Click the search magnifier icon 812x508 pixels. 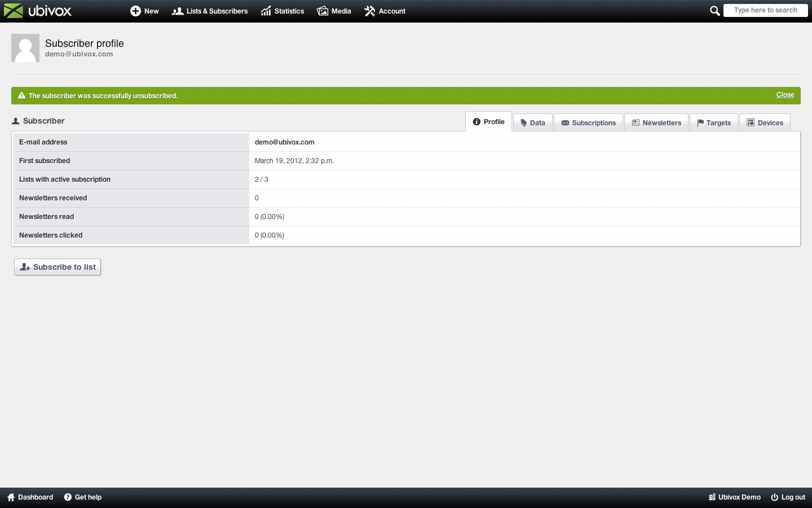(x=714, y=11)
